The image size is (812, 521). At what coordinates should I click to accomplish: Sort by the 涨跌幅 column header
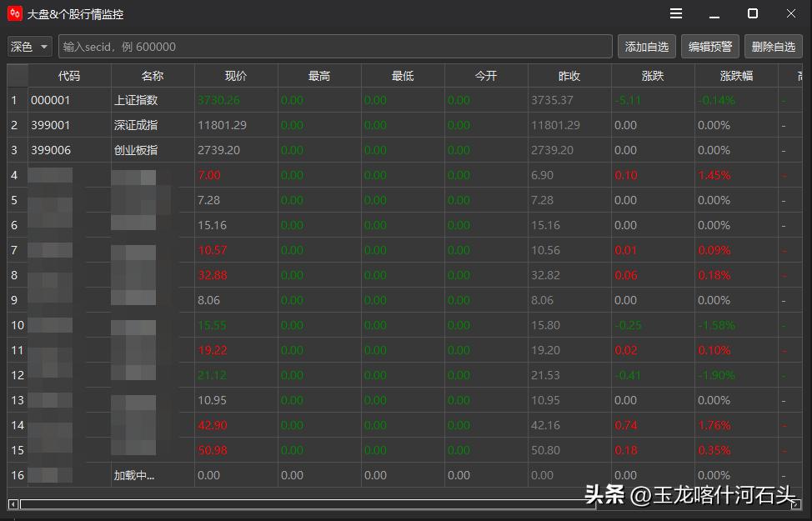(736, 76)
